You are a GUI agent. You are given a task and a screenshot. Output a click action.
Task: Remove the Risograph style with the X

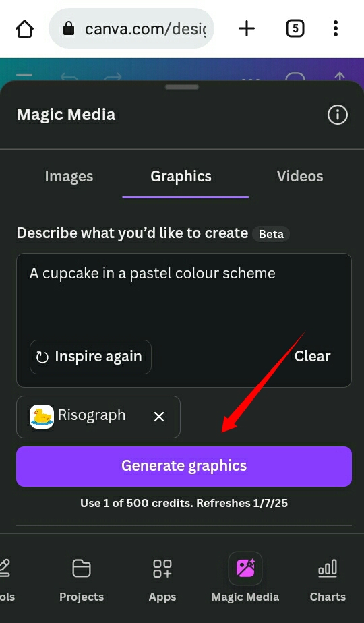point(159,417)
